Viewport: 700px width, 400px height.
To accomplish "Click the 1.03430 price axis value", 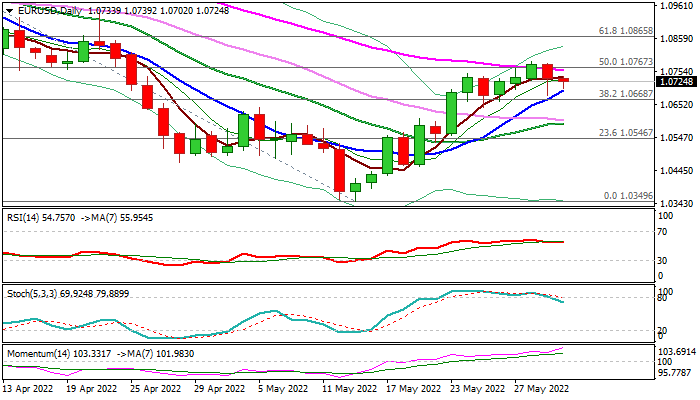I will click(x=676, y=203).
